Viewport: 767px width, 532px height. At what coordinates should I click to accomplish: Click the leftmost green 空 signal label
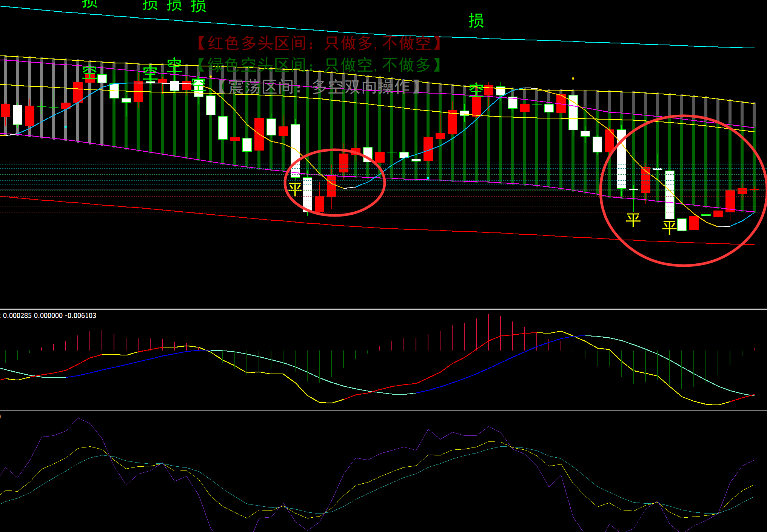click(89, 72)
